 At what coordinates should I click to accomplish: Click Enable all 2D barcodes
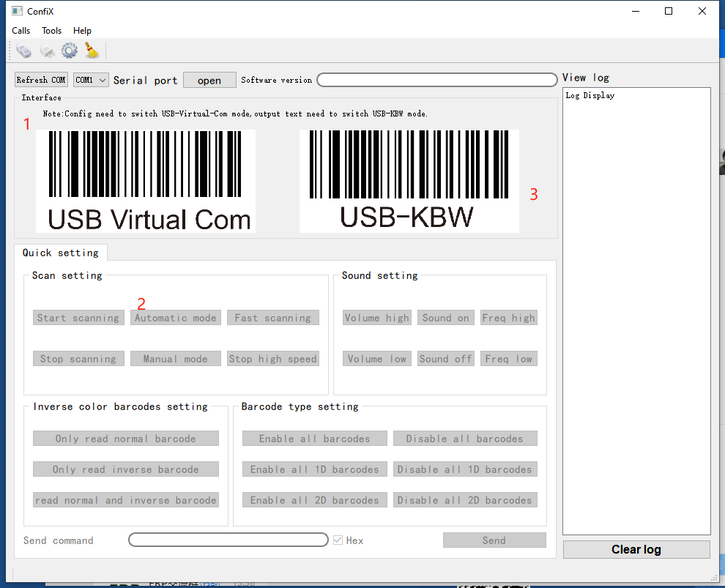(314, 499)
